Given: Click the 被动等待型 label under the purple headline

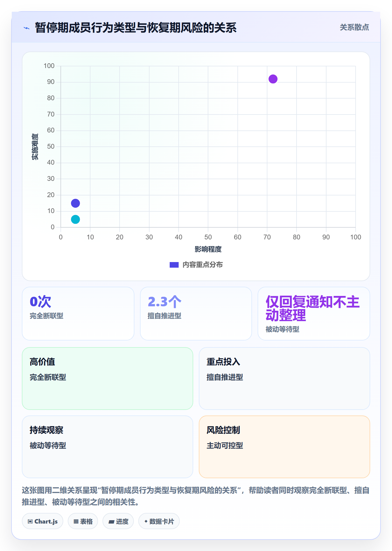Looking at the screenshot, I should pyautogui.click(x=282, y=329).
